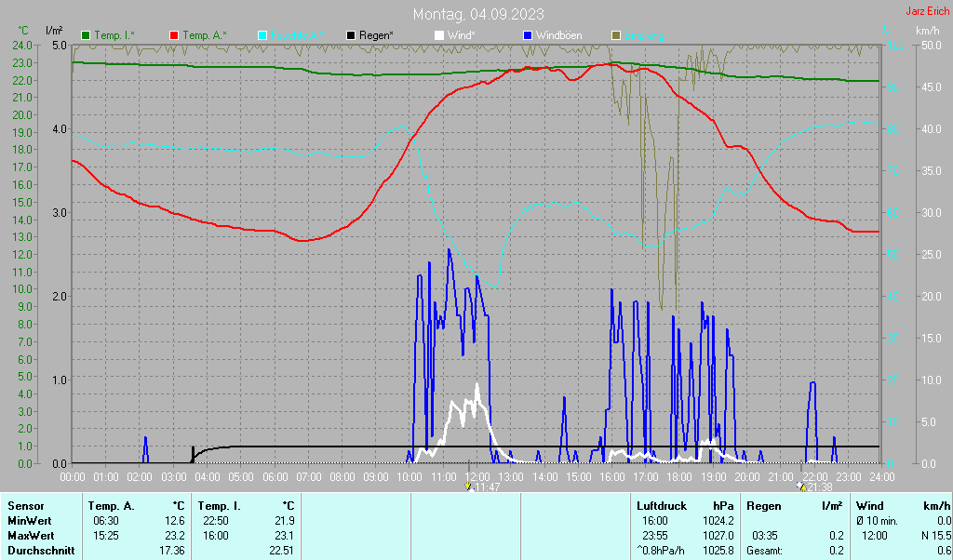Click the 'Durchschnitt' row label

[41, 552]
